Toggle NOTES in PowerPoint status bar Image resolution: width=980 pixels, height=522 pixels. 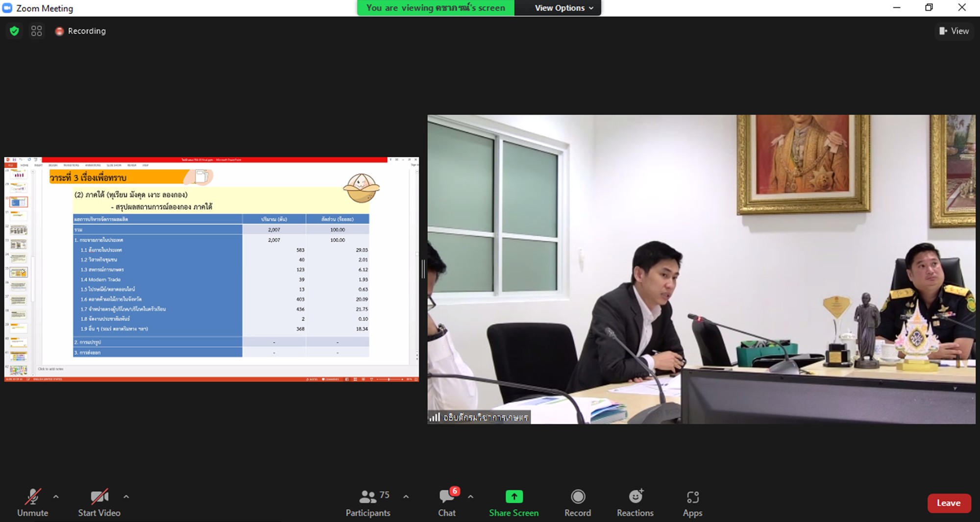(x=312, y=379)
